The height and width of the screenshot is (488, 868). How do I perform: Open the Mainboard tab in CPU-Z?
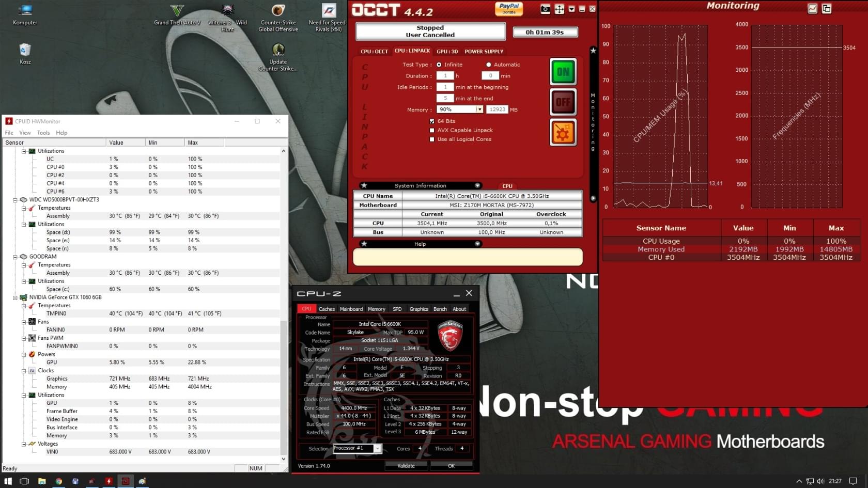(x=351, y=309)
